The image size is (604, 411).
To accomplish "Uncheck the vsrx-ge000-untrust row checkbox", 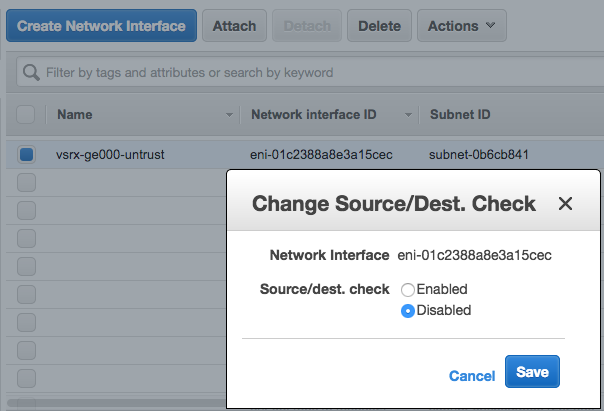I will point(26,154).
